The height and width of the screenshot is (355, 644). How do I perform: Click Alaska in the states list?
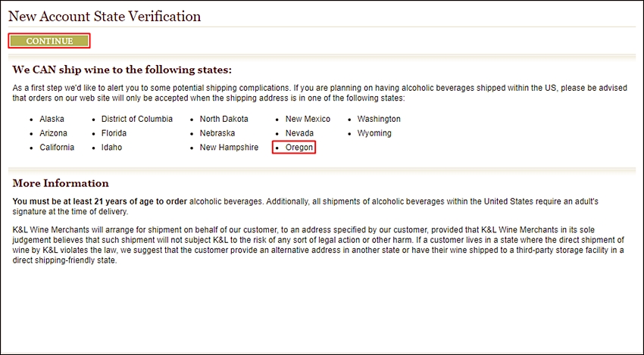point(52,119)
